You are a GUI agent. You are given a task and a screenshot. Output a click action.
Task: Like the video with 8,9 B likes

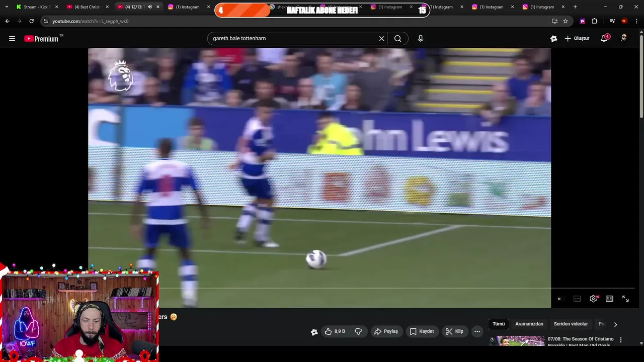[335, 331]
